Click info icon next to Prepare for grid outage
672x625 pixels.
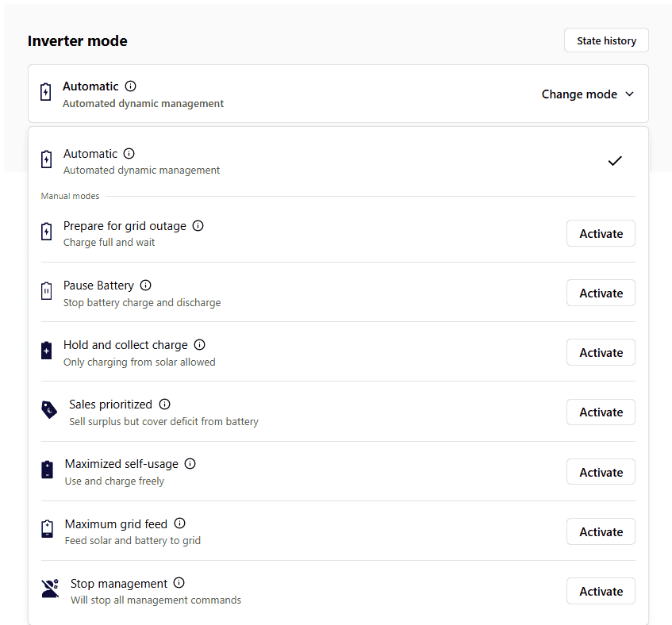[198, 226]
